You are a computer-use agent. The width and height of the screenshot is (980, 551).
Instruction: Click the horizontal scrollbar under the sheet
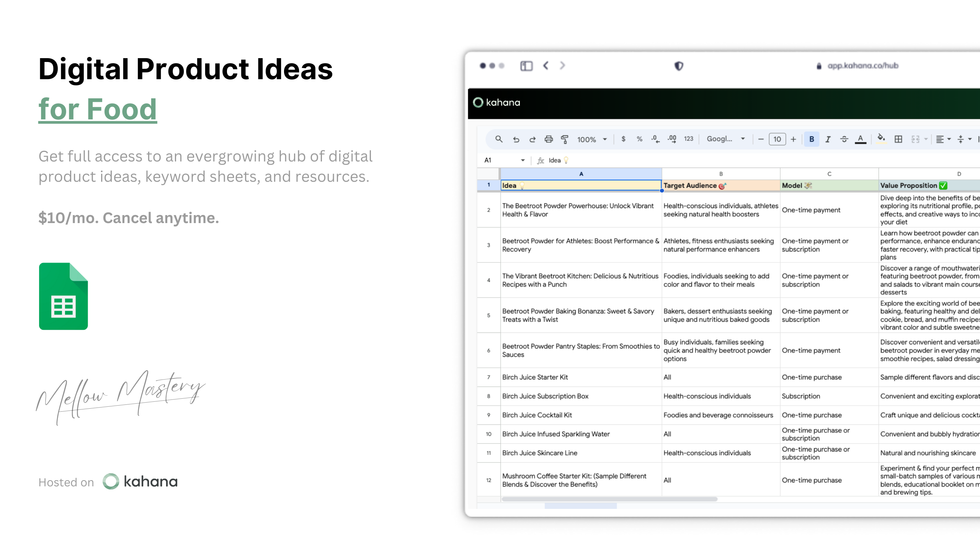(609, 499)
